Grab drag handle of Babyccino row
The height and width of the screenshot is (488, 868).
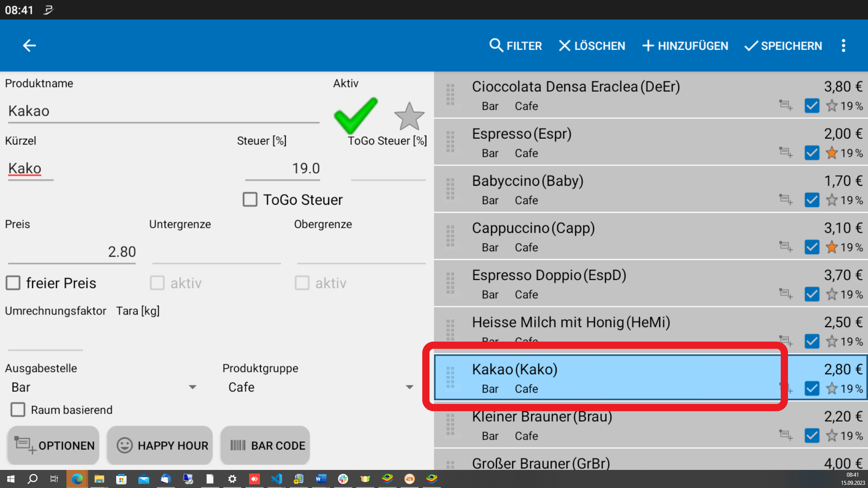pyautogui.click(x=450, y=189)
